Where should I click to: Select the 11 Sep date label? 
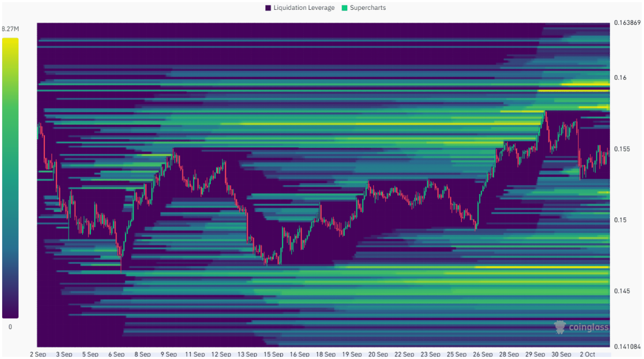[195, 354]
